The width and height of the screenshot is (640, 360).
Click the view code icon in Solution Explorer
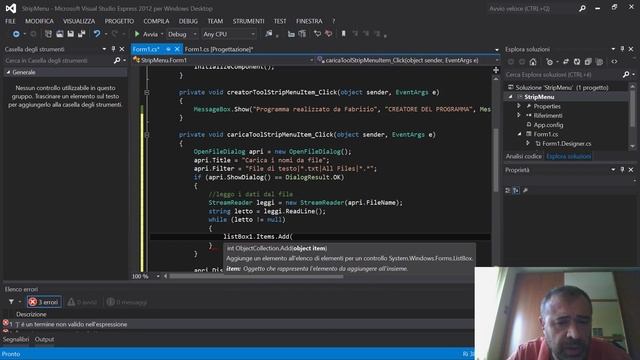[614, 62]
